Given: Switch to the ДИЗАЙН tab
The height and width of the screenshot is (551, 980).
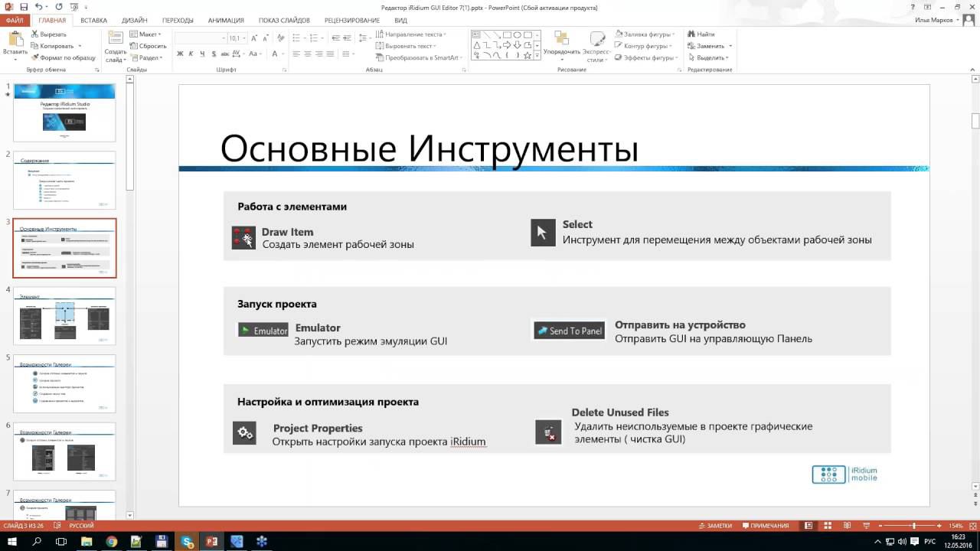Looking at the screenshot, I should 135,20.
